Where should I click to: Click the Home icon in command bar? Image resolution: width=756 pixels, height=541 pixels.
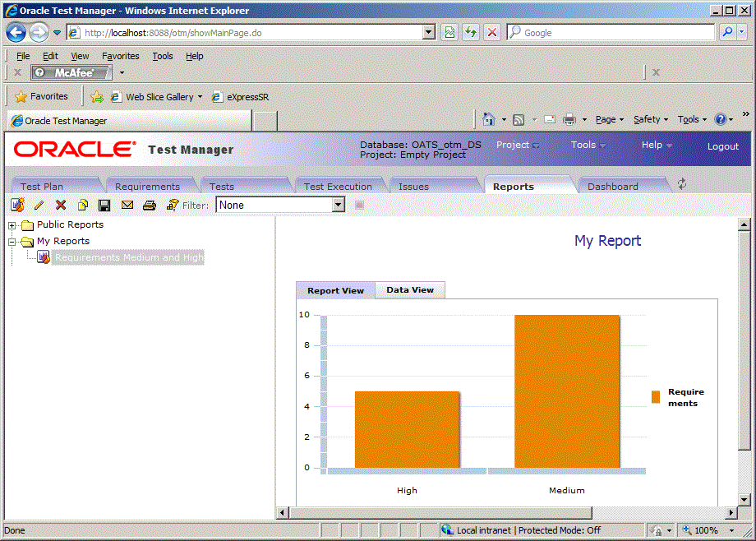(488, 119)
